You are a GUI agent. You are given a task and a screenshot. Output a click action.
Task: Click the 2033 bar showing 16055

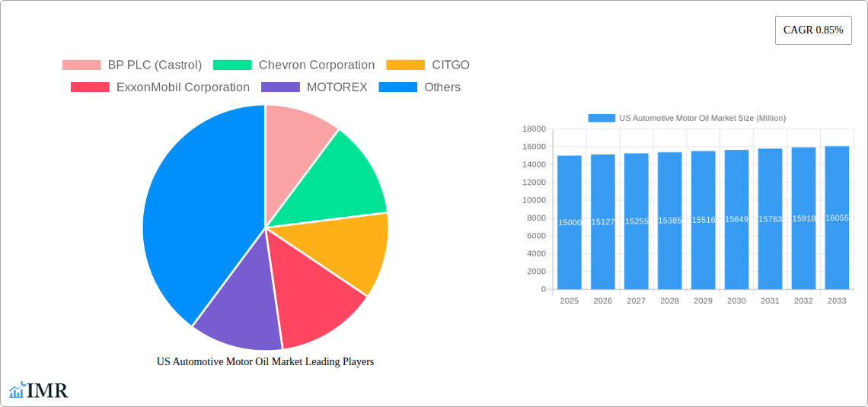(837, 218)
